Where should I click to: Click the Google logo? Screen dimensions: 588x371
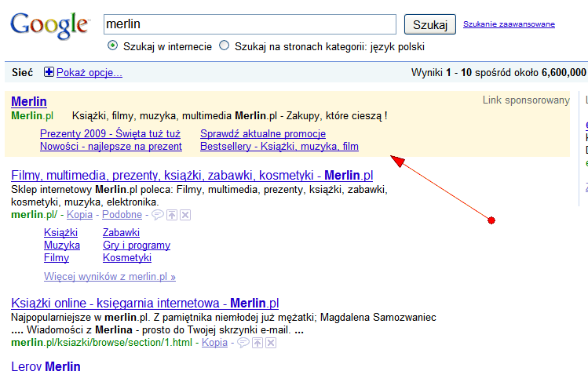pyautogui.click(x=49, y=25)
